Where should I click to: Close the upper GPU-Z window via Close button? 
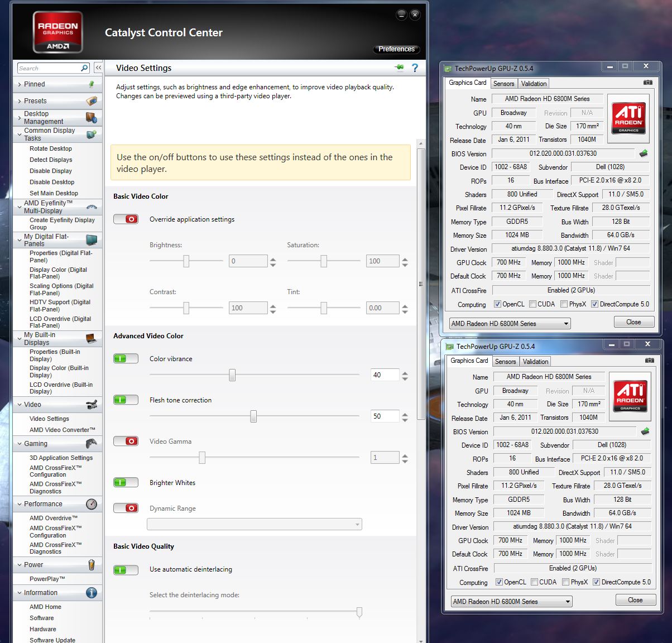pyautogui.click(x=633, y=322)
